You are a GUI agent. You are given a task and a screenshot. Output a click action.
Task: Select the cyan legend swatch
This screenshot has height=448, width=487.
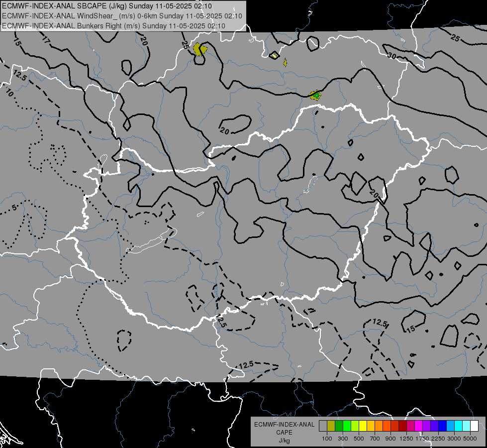point(459,426)
